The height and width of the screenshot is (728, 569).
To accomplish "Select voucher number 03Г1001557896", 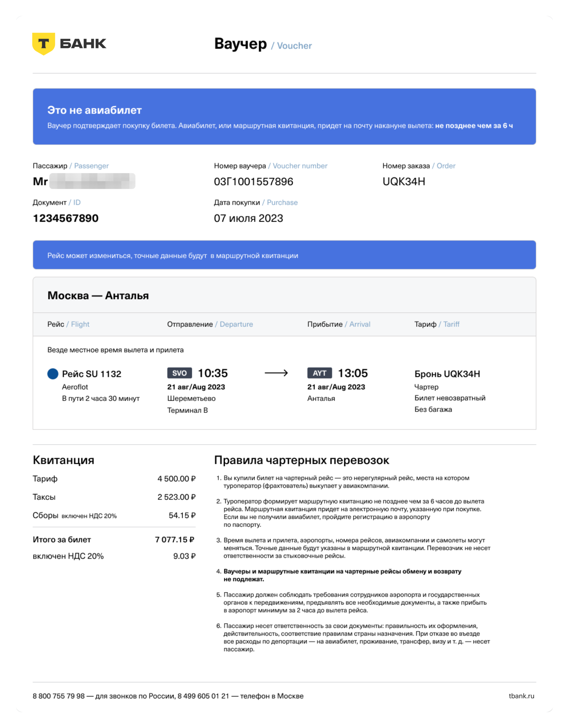I will (x=253, y=182).
